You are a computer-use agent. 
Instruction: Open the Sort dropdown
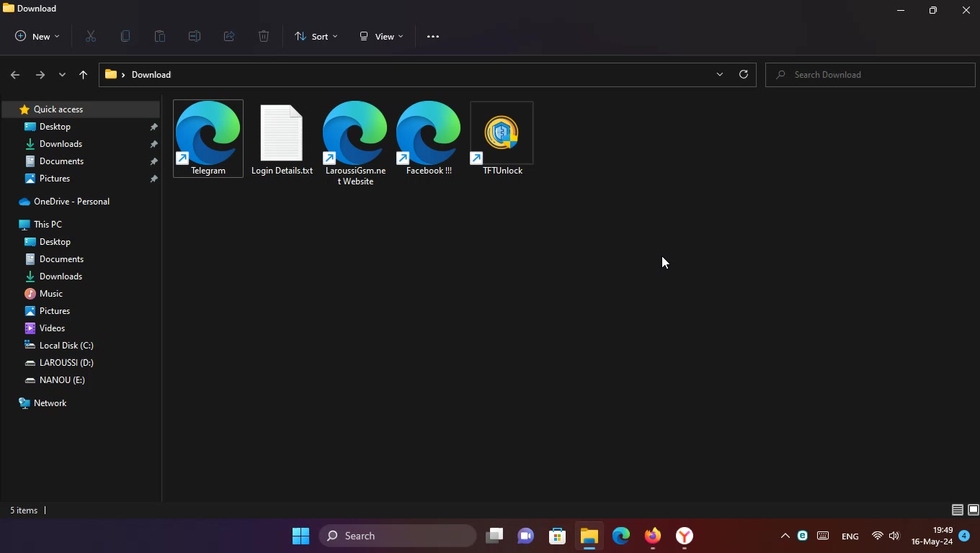point(316,37)
